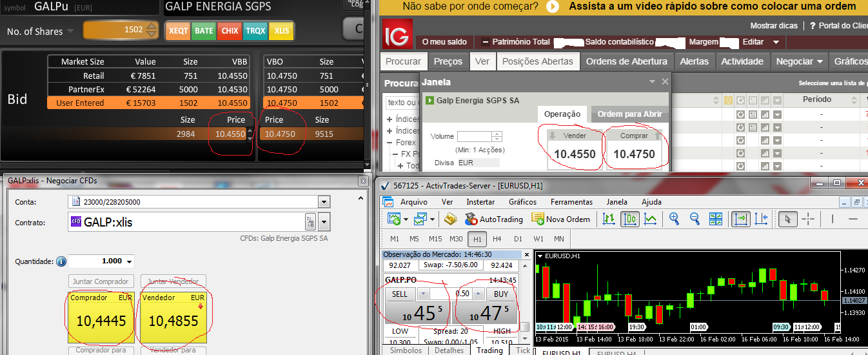Click the Nova Ordem button
The image size is (868, 355).
coord(560,219)
